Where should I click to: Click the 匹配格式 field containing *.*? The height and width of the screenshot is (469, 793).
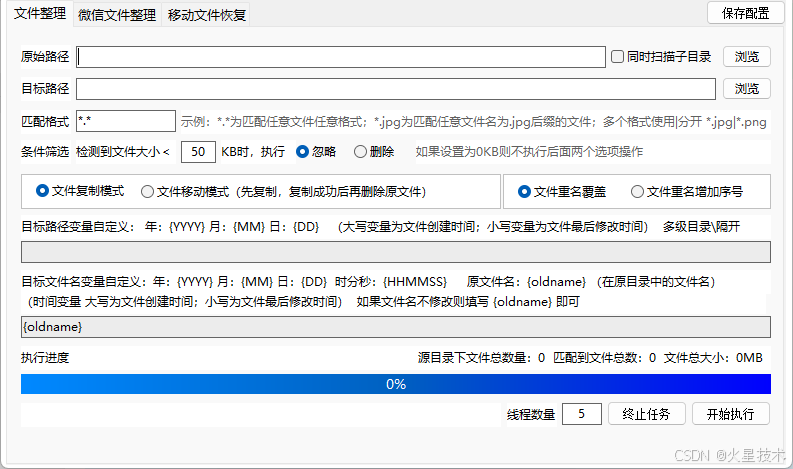(x=126, y=121)
